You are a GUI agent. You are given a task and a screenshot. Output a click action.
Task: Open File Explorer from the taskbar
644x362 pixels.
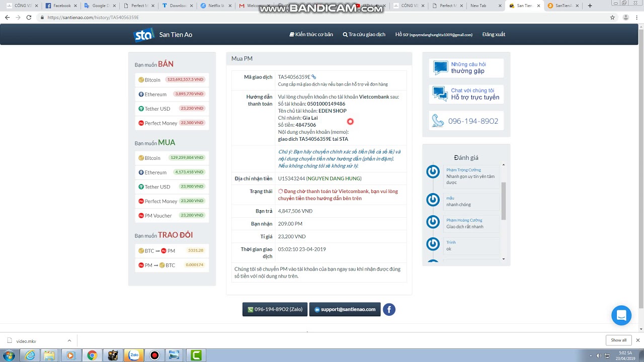49,355
